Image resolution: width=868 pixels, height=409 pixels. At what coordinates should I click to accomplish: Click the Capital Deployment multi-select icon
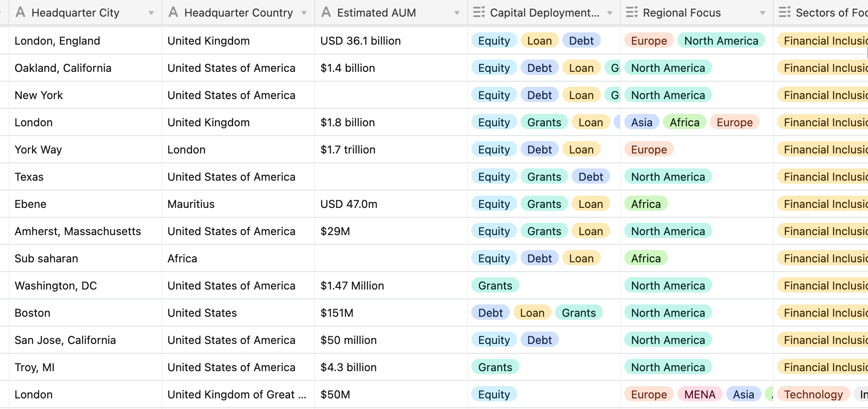pos(479,12)
